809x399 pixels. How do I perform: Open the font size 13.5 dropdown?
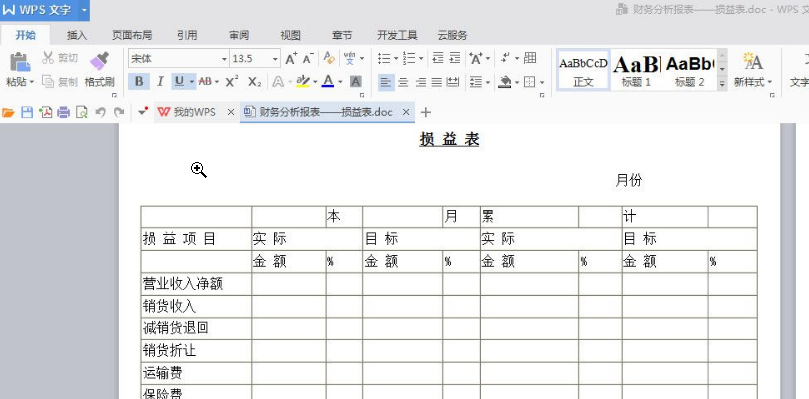pos(275,59)
